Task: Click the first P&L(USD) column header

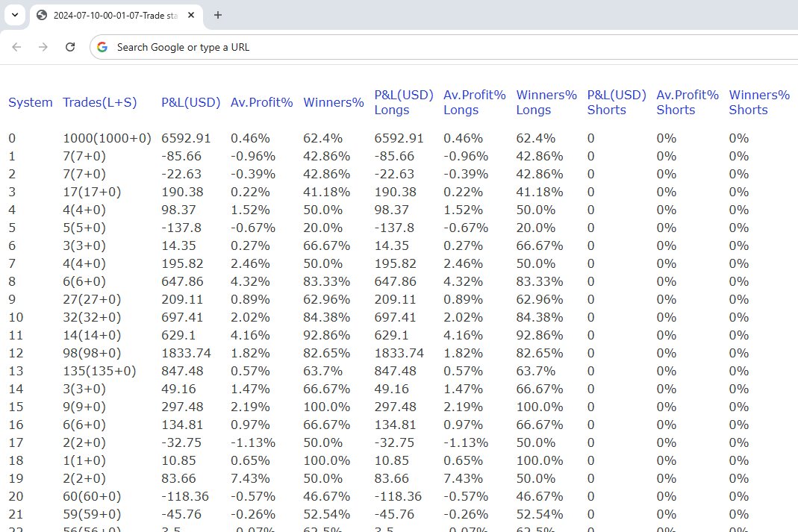Action: tap(190, 102)
